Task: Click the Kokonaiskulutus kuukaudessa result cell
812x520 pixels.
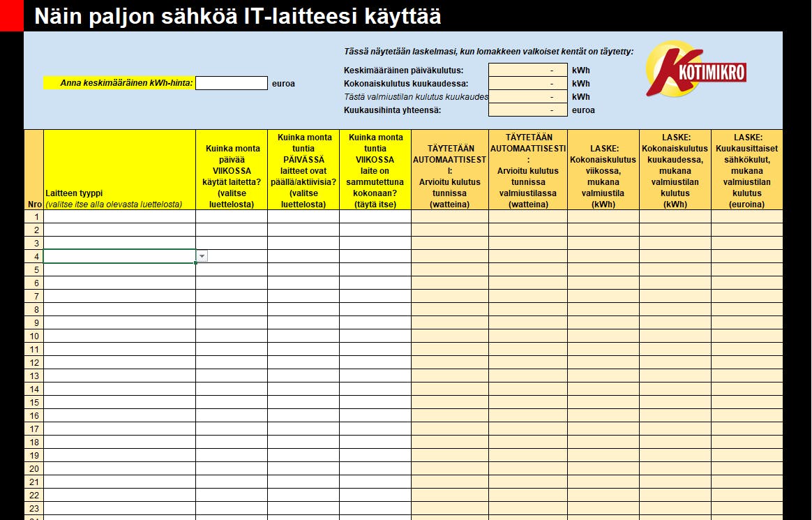Action: click(x=527, y=83)
